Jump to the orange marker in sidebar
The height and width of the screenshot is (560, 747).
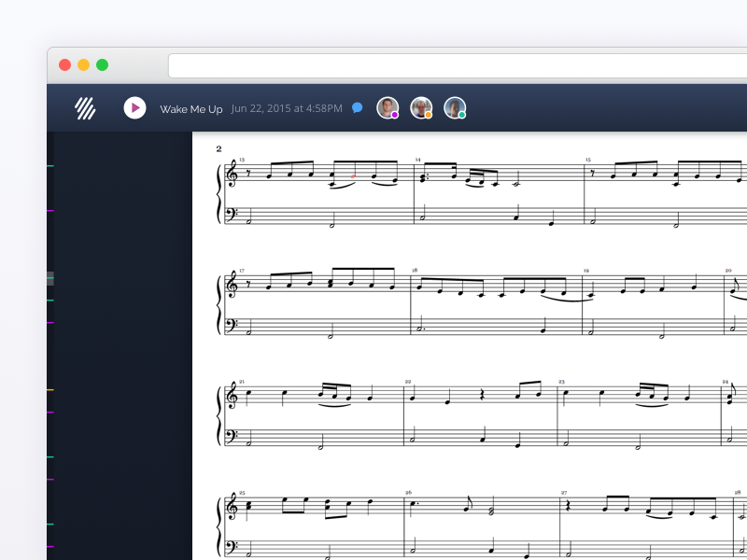(x=50, y=389)
